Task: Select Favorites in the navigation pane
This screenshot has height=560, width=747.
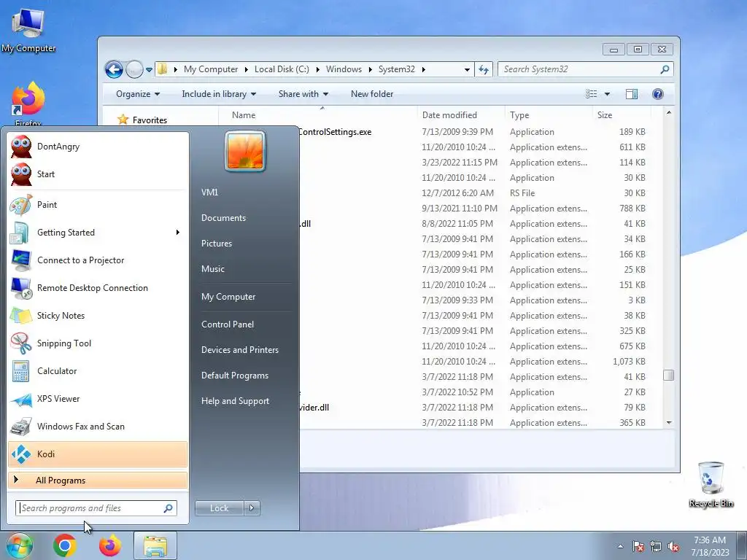Action: (150, 120)
